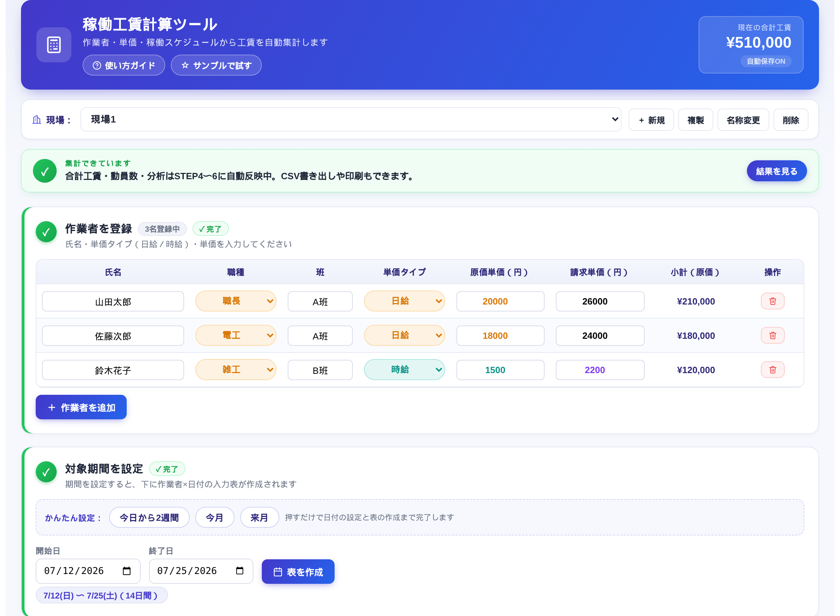This screenshot has width=840, height=616.
Task: Click the 完了 badge beside 作業者を登録
Action: (210, 229)
